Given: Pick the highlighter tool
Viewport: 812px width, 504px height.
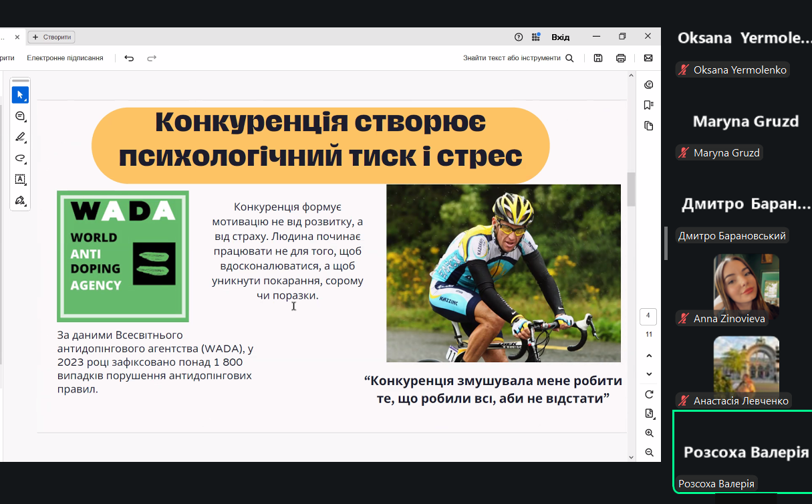Looking at the screenshot, I should point(20,137).
